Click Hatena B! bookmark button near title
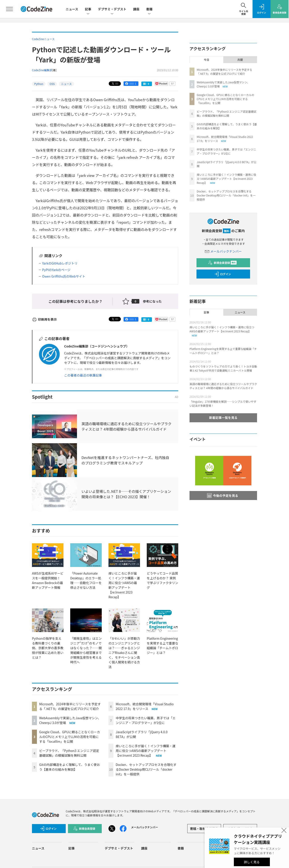Screen dimensions: 289x868 click(146, 84)
